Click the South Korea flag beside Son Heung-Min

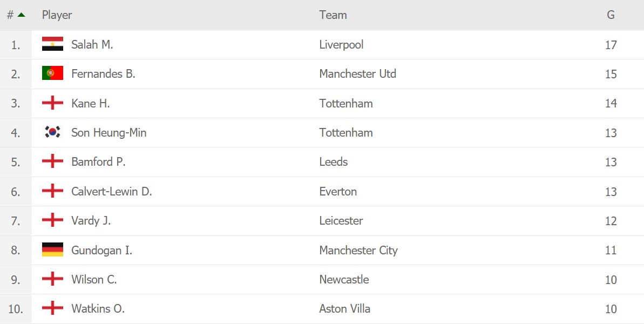coord(52,132)
